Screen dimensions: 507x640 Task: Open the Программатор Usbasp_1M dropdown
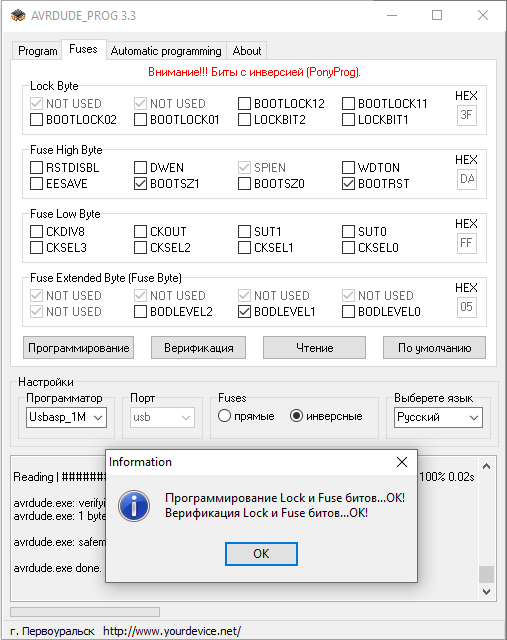[66, 417]
